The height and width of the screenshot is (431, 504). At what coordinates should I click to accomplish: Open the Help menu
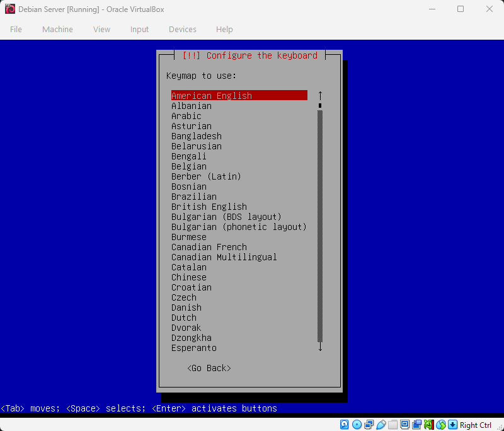point(224,29)
